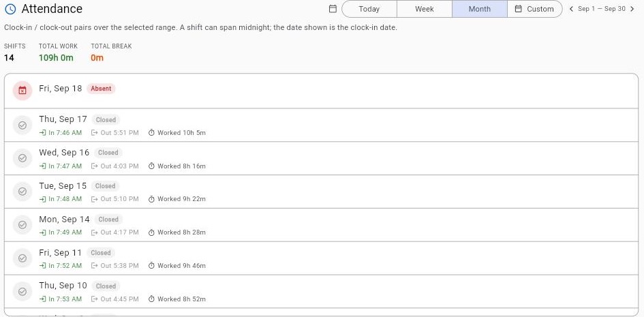This screenshot has height=317, width=644.
Task: Click the Absent badge on Fri, Sep 18
Action: coord(101,89)
